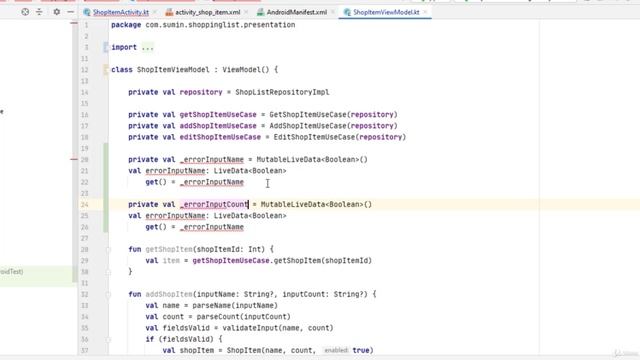The width and height of the screenshot is (640, 360).
Task: Switch to activity_shop_item.xml tab
Action: click(x=207, y=12)
